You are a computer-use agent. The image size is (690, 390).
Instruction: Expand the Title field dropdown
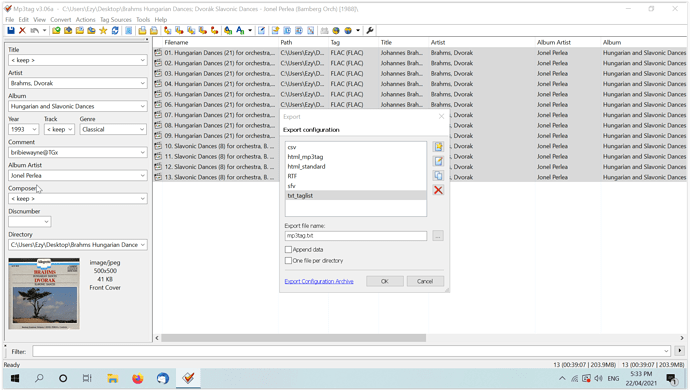coord(143,60)
